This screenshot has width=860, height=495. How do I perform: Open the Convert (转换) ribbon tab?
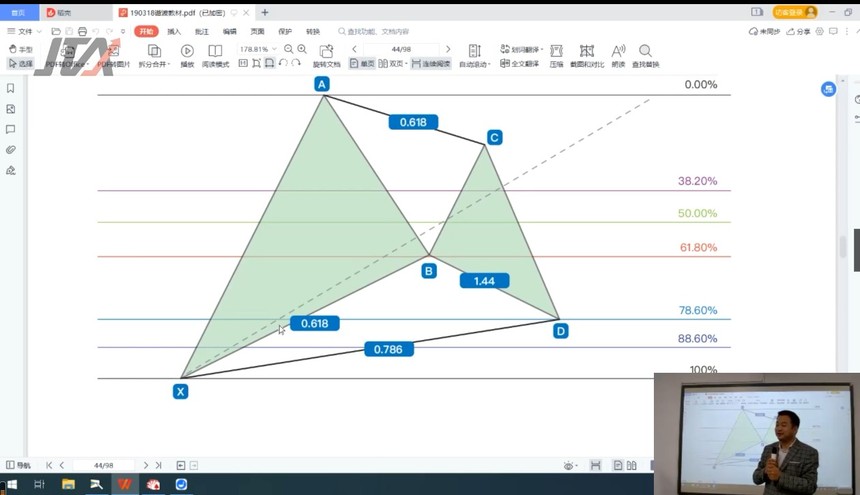[313, 31]
